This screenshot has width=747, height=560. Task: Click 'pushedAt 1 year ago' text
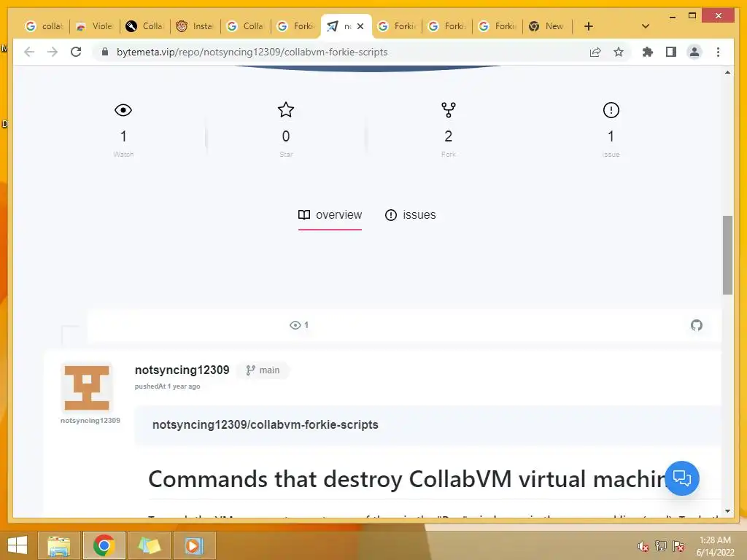[x=167, y=386]
